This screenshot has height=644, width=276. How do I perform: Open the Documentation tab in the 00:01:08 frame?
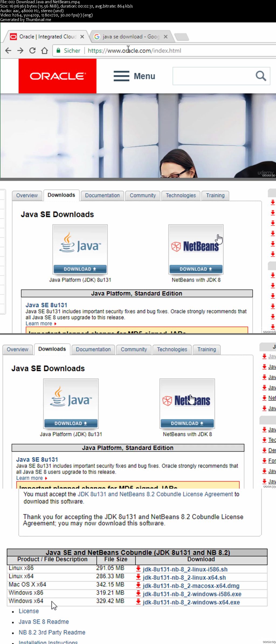tap(102, 196)
